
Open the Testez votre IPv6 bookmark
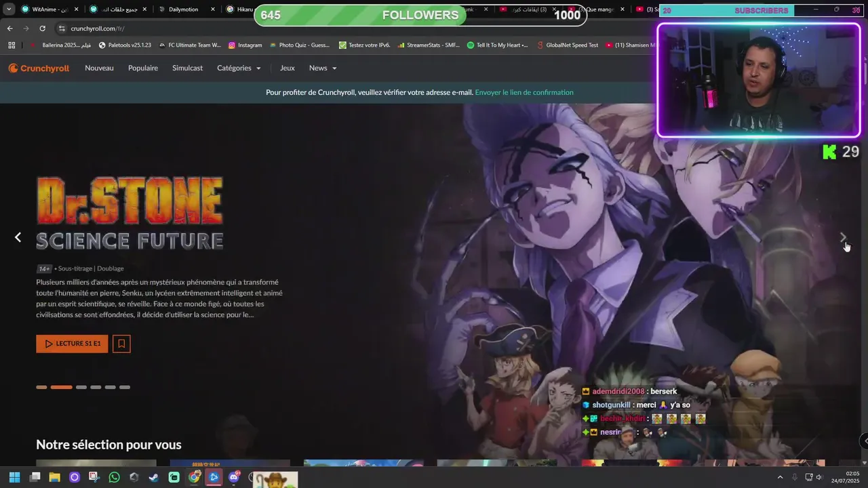tap(363, 45)
